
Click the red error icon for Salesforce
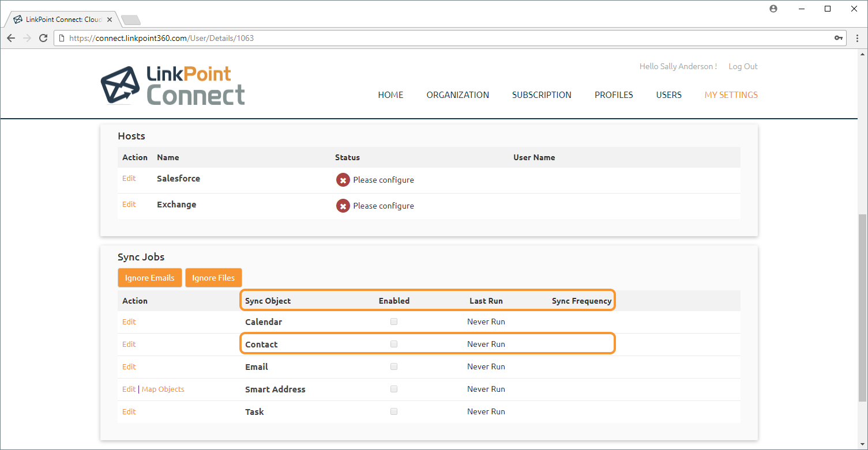pos(343,180)
